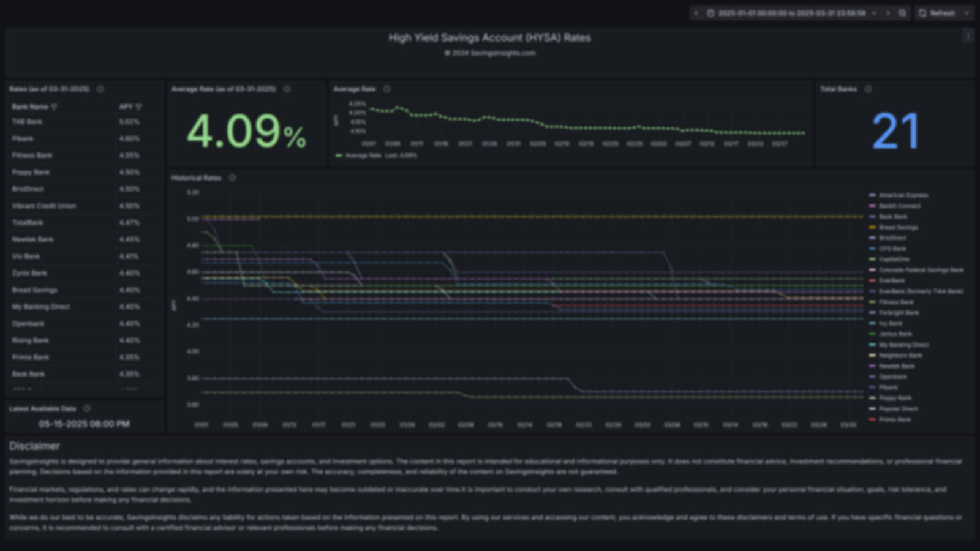Click the forward time-shift chevron
Image resolution: width=980 pixels, height=551 pixels.
888,13
